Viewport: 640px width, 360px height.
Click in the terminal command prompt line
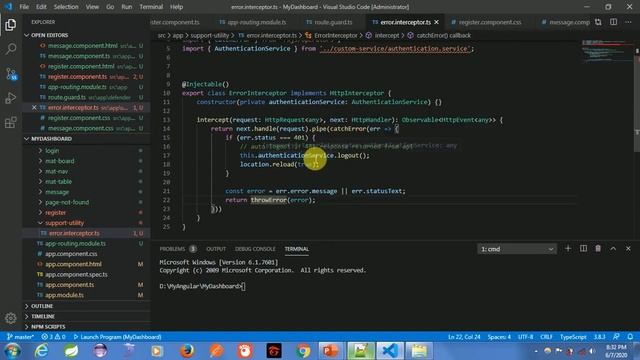(202, 286)
